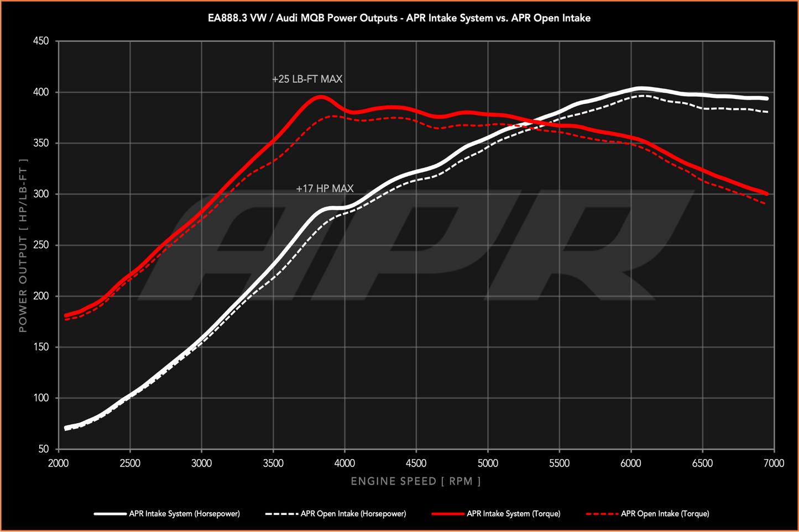Viewport: 799px width, 532px height.
Task: Click the 200 tick on the power axis
Action: 41,296
